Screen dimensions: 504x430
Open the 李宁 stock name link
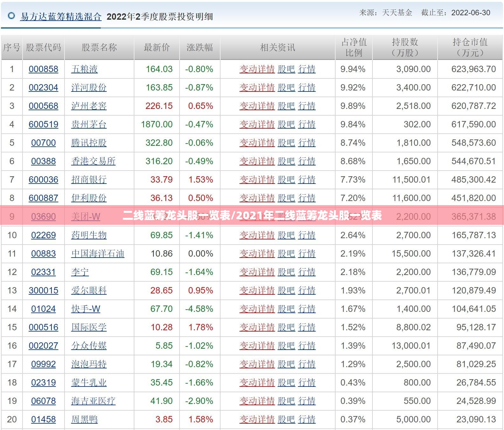click(80, 272)
